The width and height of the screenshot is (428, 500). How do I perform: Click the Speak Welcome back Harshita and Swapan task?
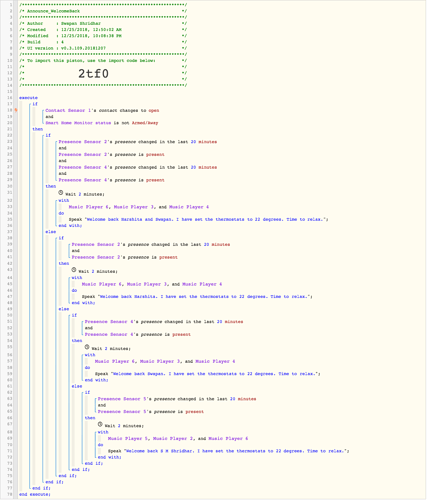[198, 219]
